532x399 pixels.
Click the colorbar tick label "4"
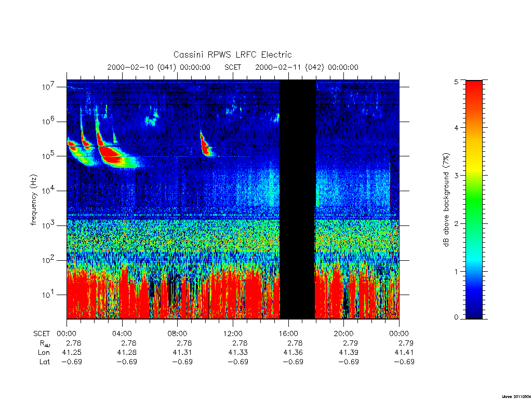[x=456, y=128]
